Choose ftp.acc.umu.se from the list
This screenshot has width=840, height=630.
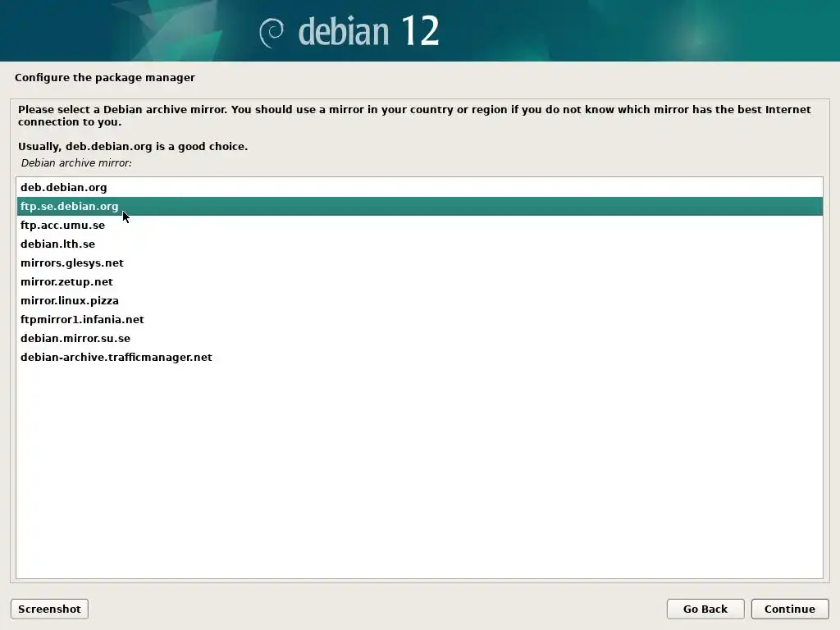click(419, 225)
